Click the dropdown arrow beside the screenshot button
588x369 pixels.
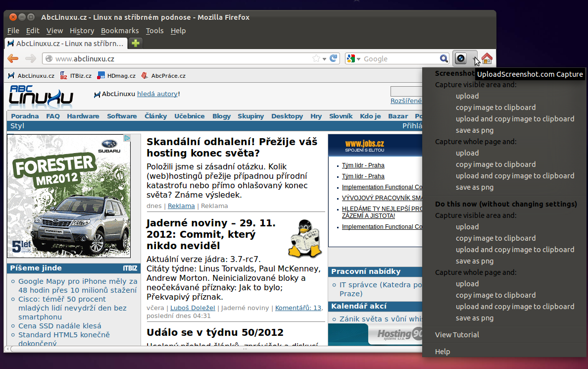click(x=474, y=58)
